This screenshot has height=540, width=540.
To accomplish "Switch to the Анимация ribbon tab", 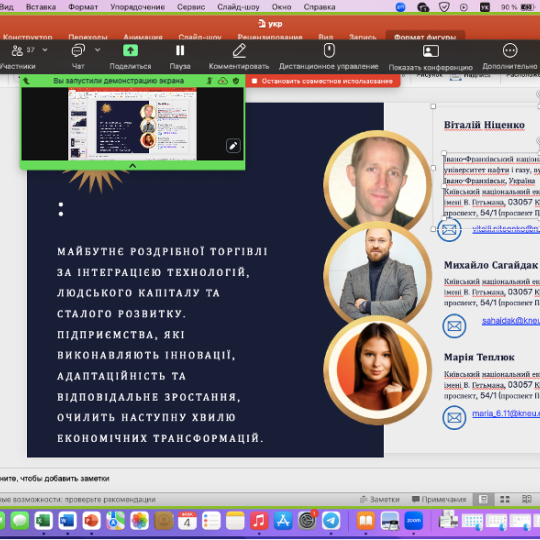I will click(143, 37).
